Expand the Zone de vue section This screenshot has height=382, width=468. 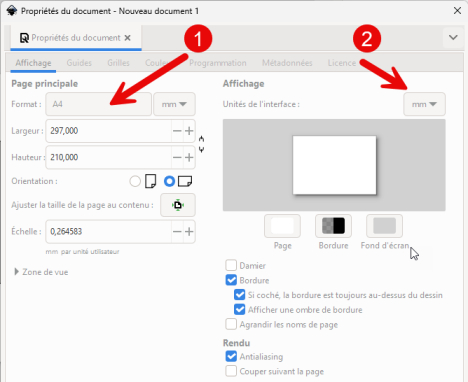click(41, 272)
